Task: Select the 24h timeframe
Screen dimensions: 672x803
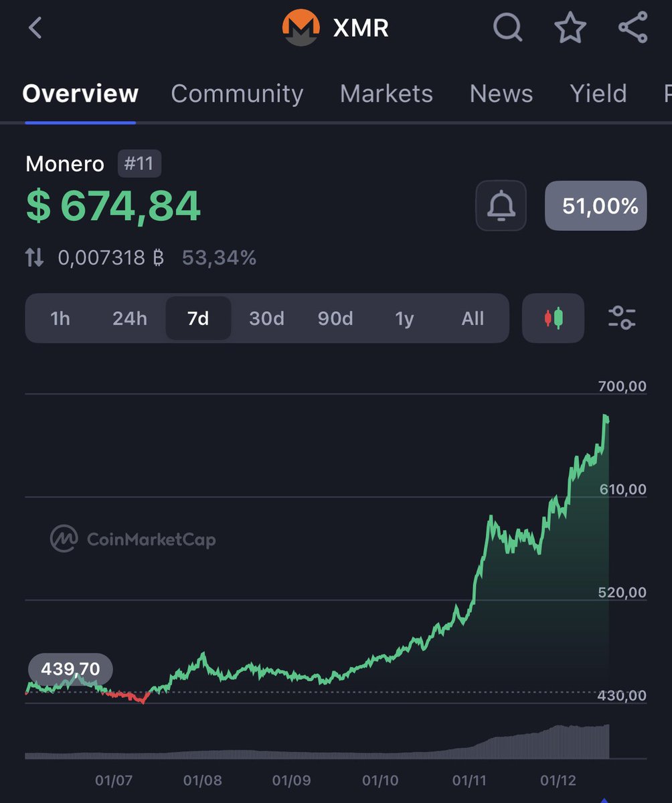Action: point(129,319)
